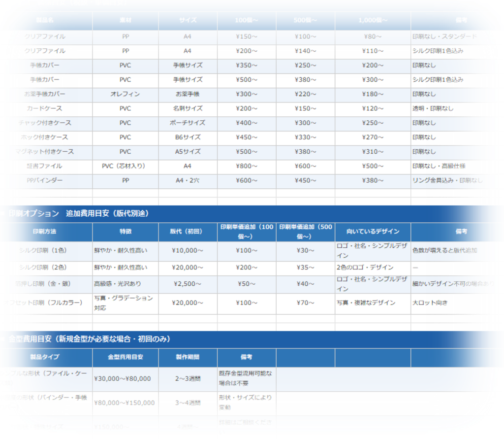Click the 金型費用目安 section header

252,339
